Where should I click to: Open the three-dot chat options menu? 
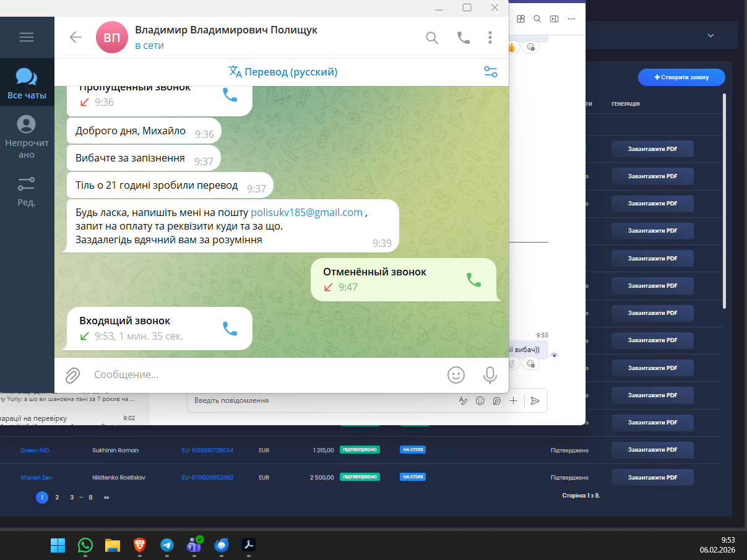pyautogui.click(x=490, y=38)
